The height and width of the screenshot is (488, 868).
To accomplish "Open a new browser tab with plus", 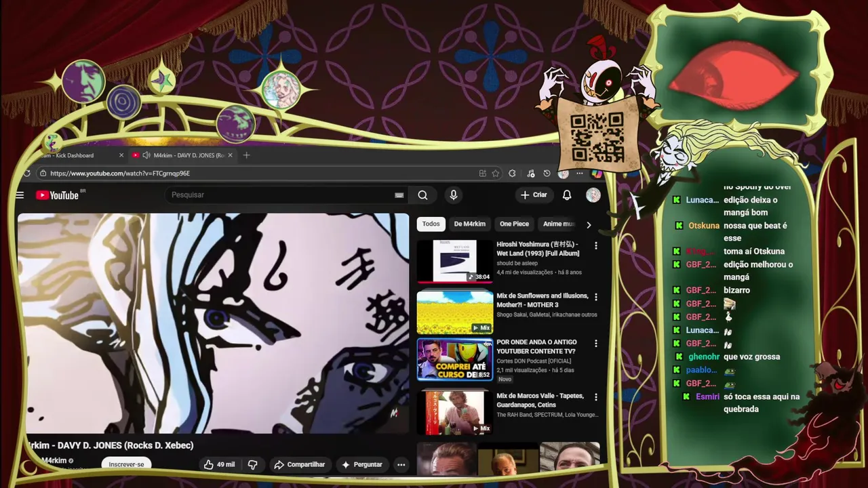I will 246,155.
